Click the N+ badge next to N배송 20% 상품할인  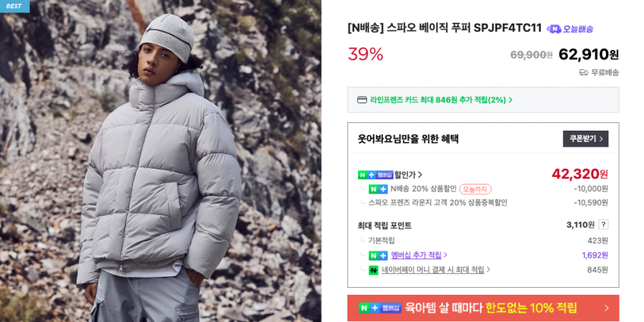(378, 189)
